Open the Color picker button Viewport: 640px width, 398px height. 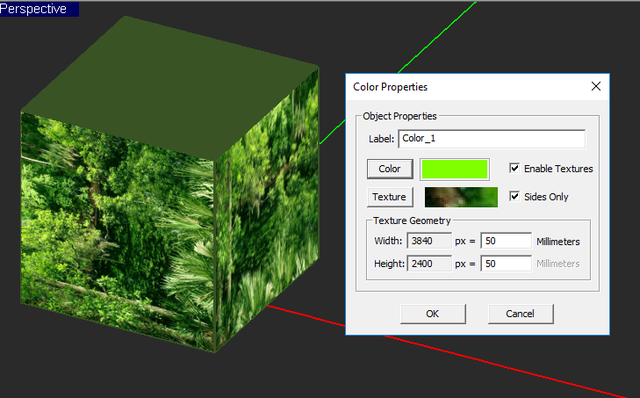click(x=390, y=169)
